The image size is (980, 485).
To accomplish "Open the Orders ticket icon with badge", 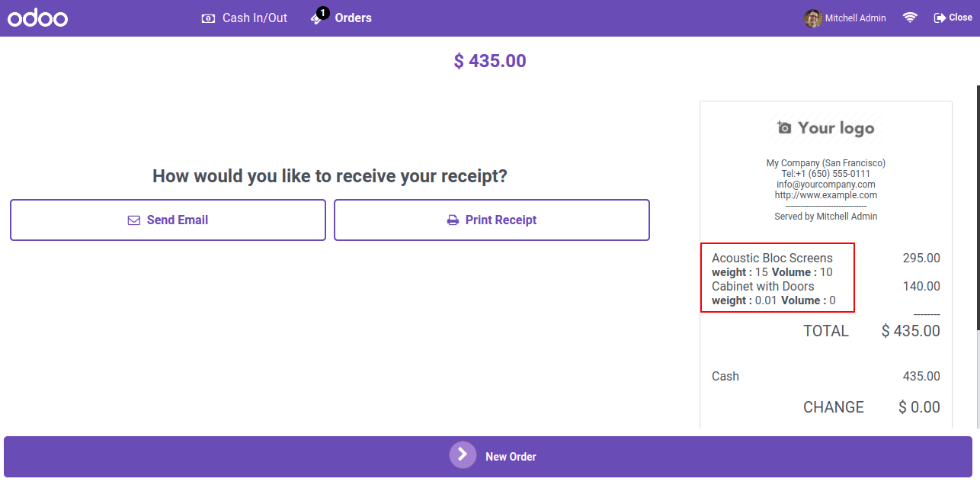I will (x=319, y=16).
